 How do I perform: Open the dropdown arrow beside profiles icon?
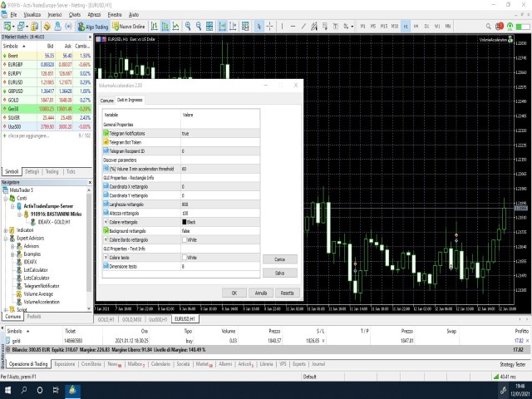(27, 27)
